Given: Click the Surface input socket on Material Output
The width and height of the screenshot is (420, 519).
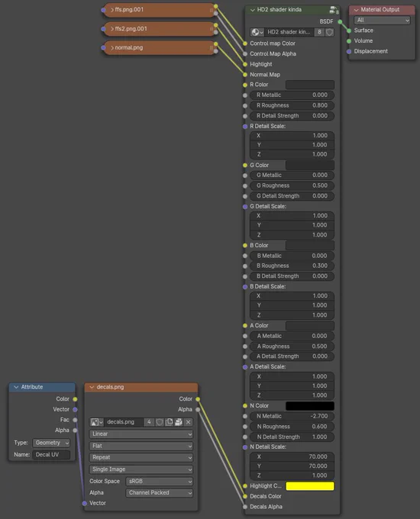Looking at the screenshot, I should 349,31.
